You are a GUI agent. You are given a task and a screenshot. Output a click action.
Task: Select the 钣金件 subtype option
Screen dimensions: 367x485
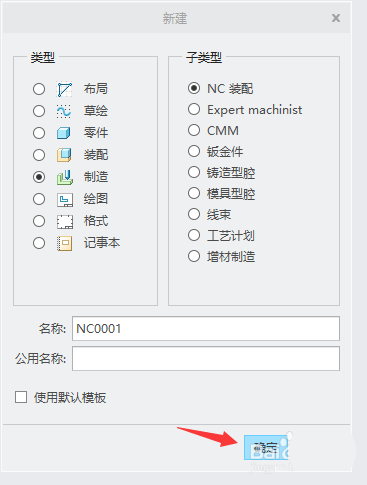(194, 151)
